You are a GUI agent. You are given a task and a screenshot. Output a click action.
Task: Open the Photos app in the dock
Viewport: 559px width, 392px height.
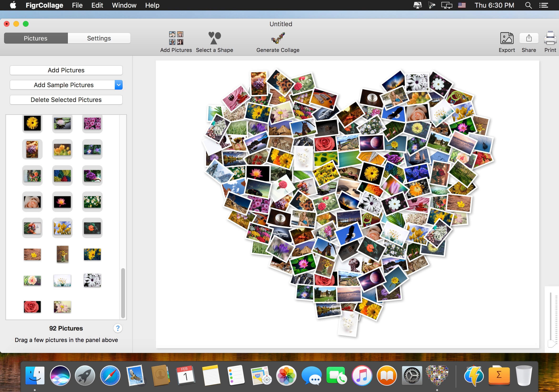[x=286, y=375]
